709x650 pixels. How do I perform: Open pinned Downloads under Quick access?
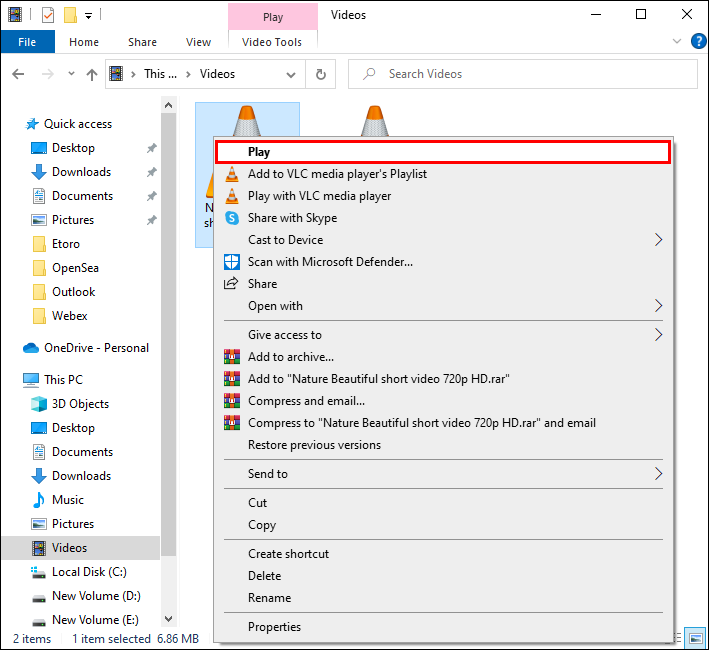point(81,172)
